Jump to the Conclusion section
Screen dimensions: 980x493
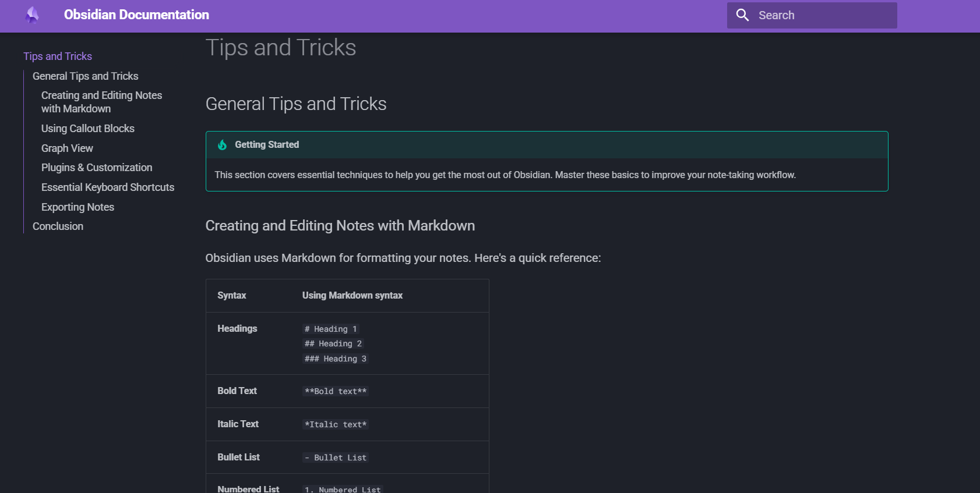pos(58,226)
